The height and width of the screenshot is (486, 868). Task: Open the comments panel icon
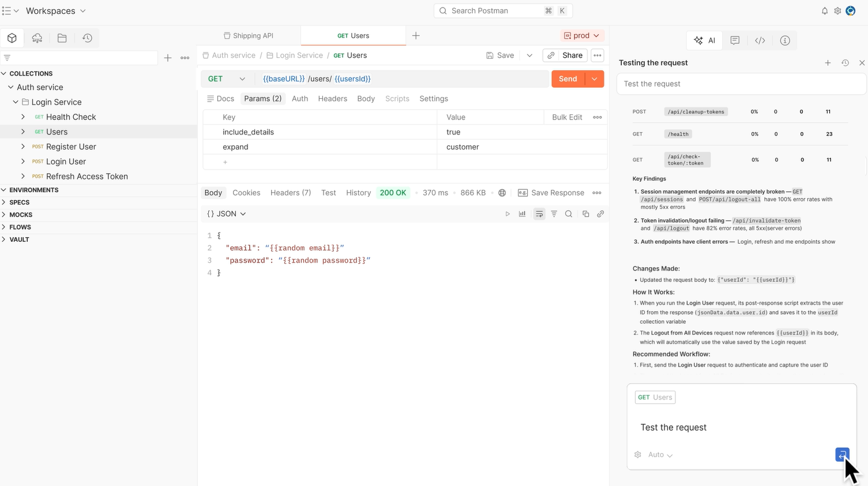coord(735,40)
